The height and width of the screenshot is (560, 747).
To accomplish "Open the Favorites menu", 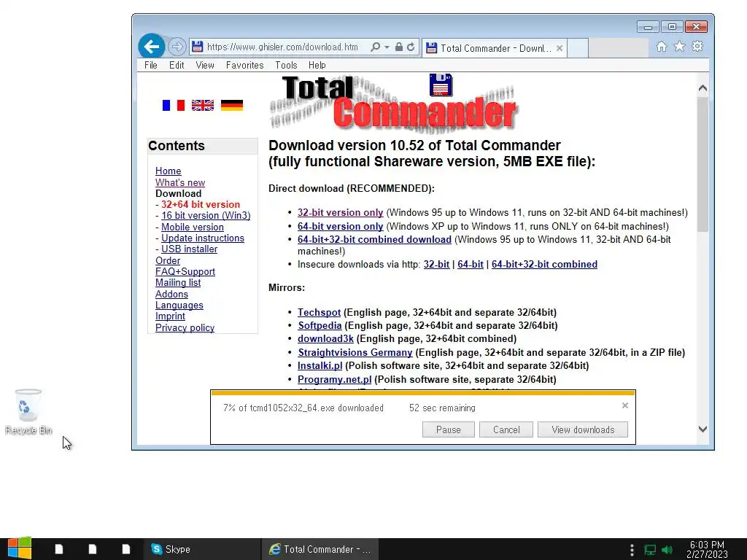I will click(244, 65).
